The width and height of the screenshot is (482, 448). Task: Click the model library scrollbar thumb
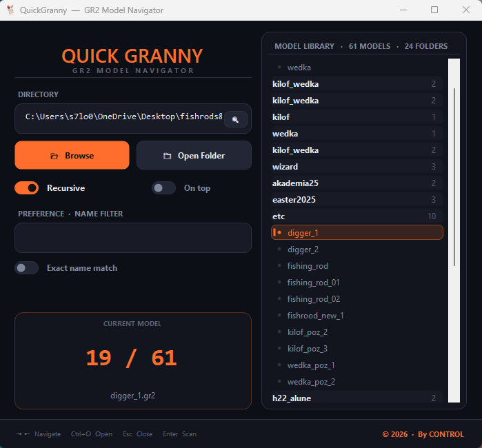pos(454,177)
